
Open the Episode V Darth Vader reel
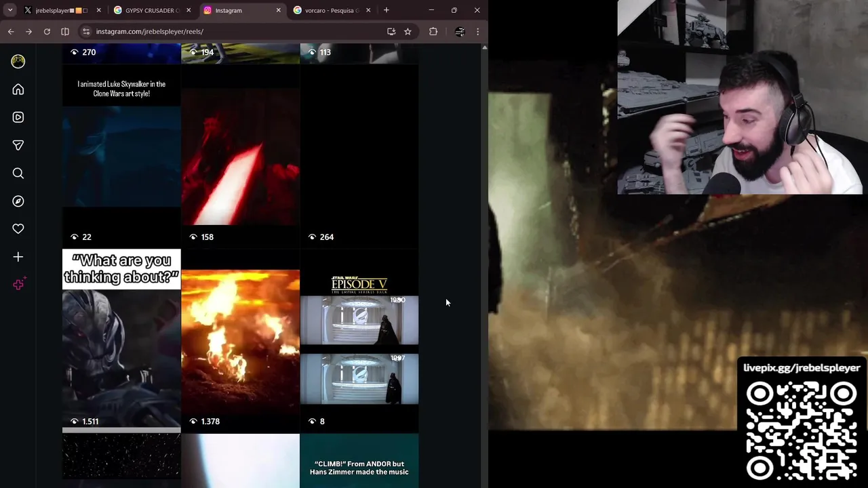point(359,341)
